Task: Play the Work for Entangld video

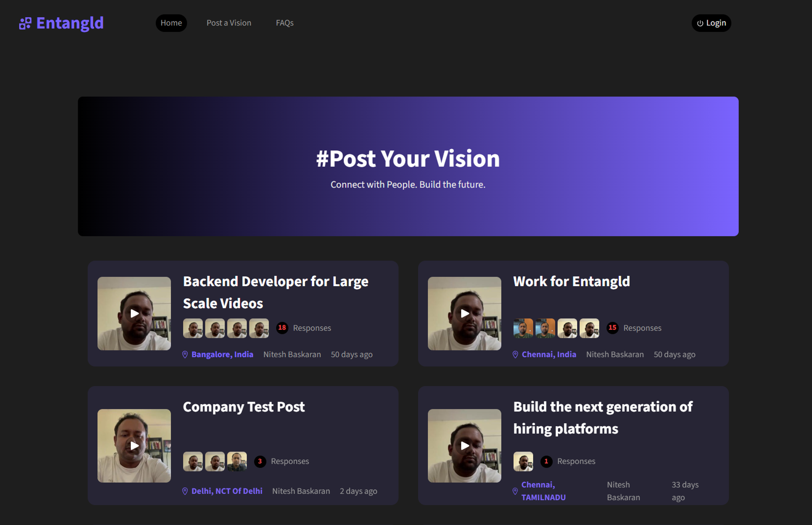Action: pos(464,313)
